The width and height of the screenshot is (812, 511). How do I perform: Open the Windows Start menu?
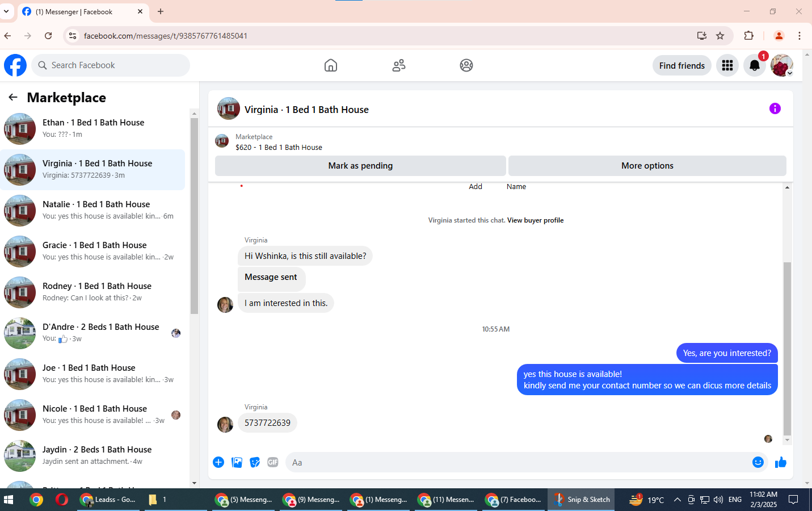coord(9,500)
